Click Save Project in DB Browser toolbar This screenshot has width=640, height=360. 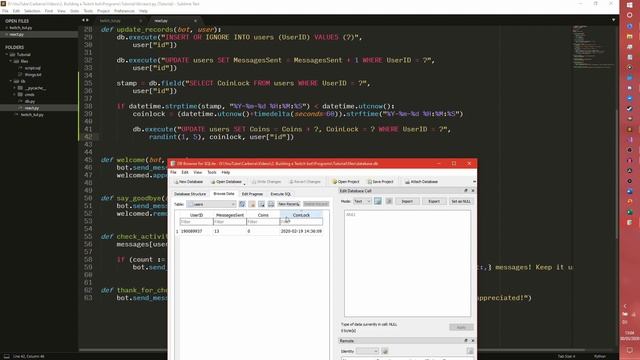coord(380,182)
